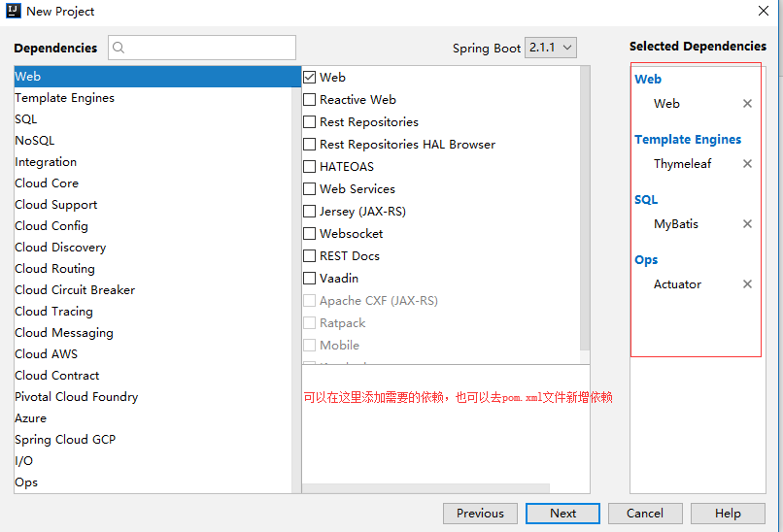Image resolution: width=783 pixels, height=532 pixels.
Task: Click disabled Apache CXF (JAX-RS) checkbox
Action: [x=310, y=300]
